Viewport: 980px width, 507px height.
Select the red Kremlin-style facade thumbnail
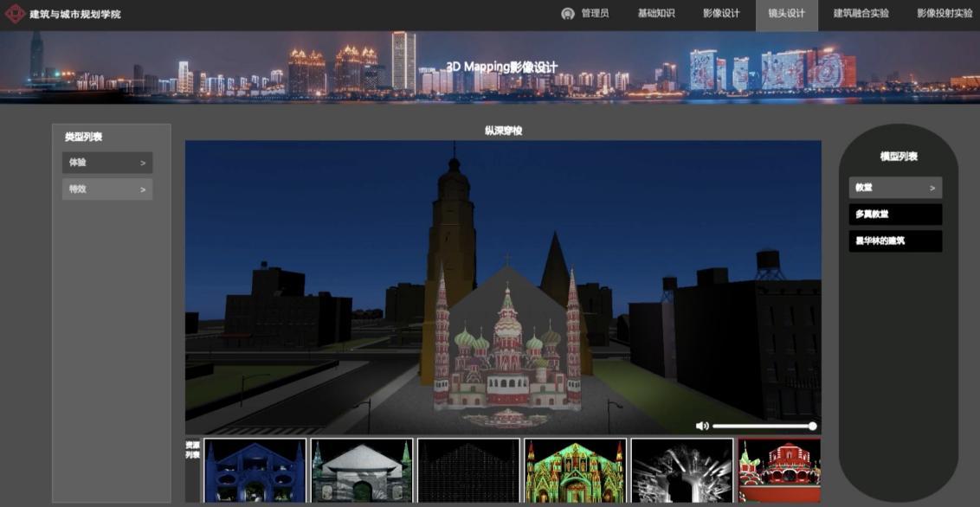pos(778,471)
